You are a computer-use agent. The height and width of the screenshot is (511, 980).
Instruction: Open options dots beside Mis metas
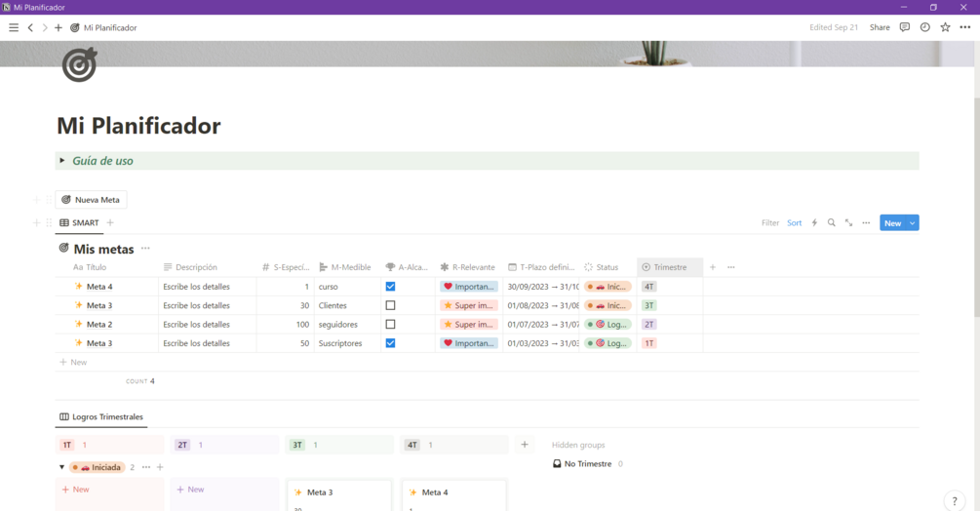point(145,249)
